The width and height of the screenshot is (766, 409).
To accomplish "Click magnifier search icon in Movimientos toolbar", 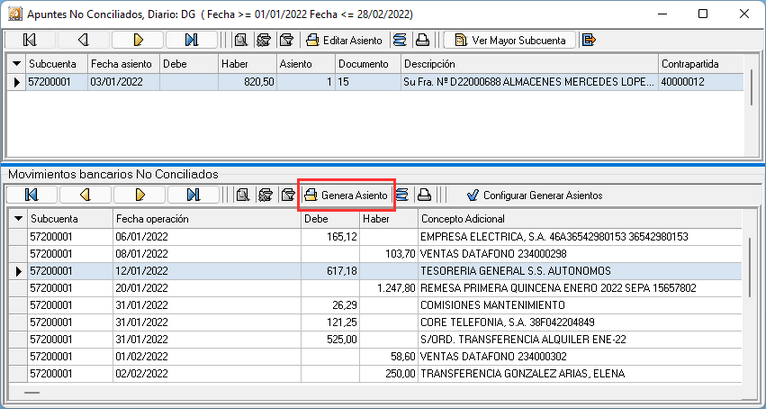I will point(243,195).
